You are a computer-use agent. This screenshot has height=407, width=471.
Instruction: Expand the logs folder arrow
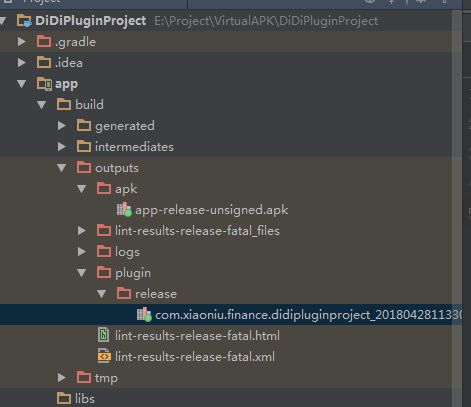[82, 252]
